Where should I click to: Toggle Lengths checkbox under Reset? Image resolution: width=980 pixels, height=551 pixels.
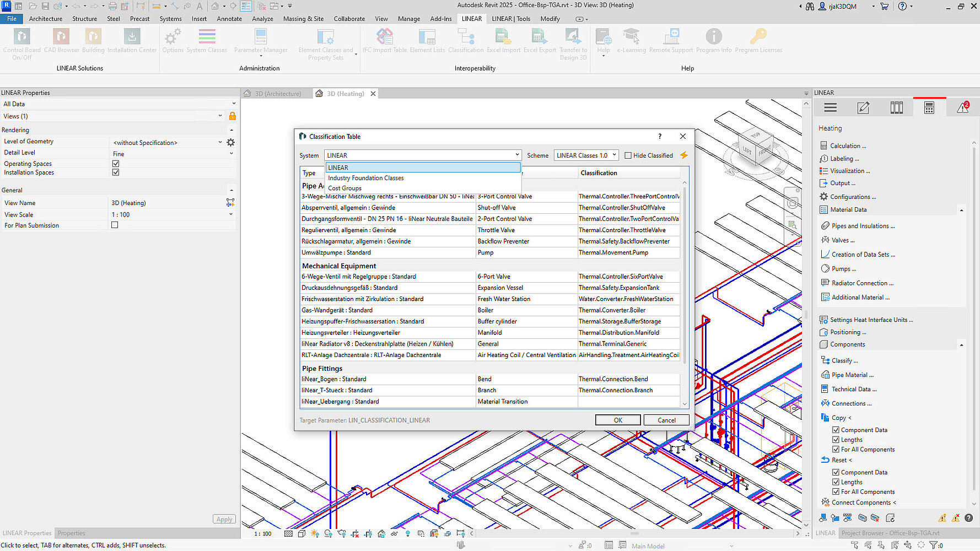click(836, 482)
